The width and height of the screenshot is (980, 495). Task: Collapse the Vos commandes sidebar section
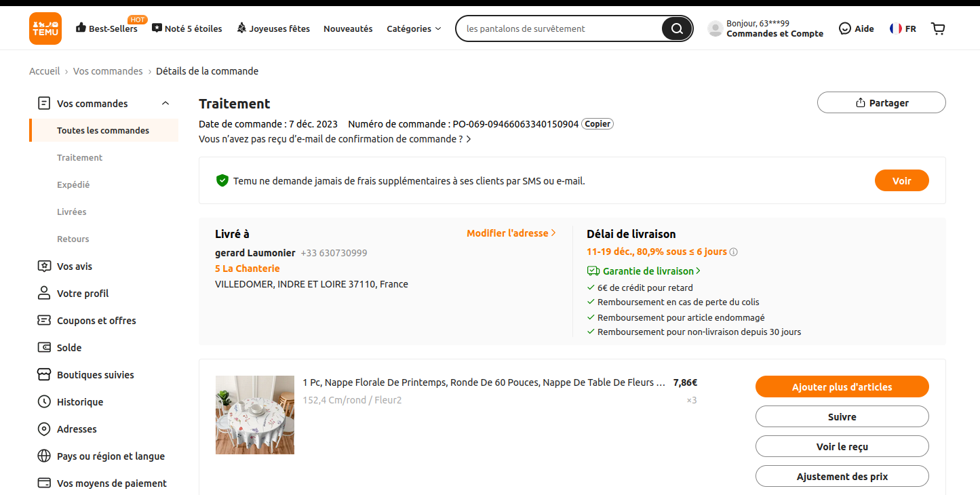pos(165,104)
